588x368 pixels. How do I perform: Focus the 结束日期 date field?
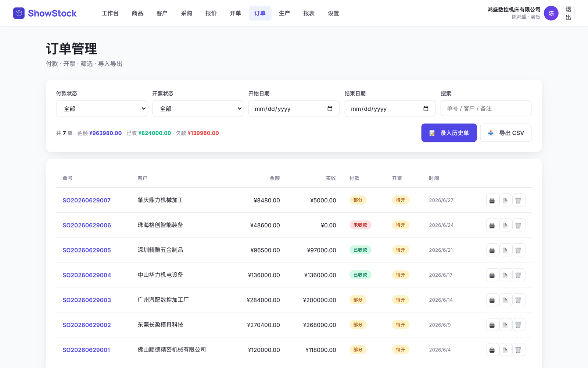390,109
